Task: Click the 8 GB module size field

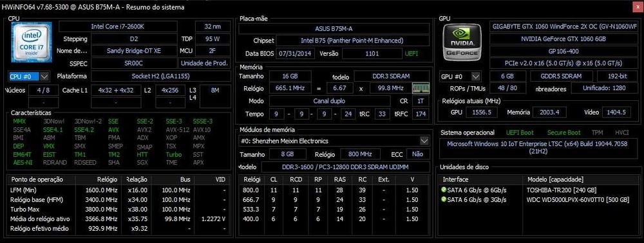Action: (287, 154)
